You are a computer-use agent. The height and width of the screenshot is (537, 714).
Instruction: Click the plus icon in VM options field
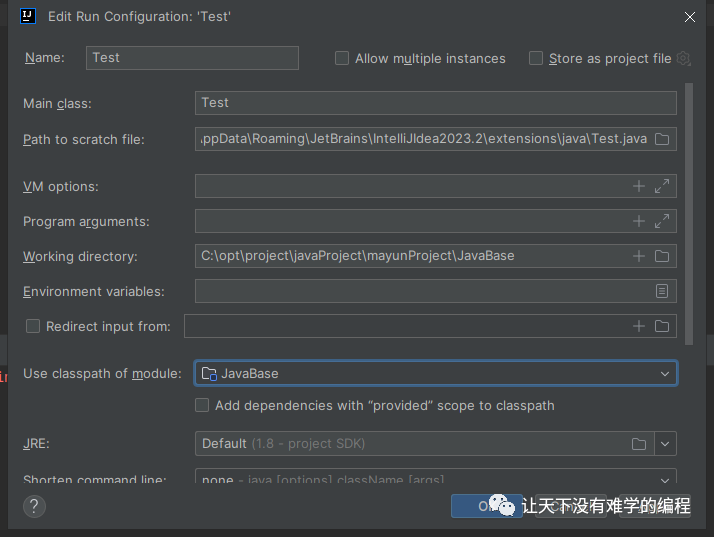pyautogui.click(x=639, y=186)
